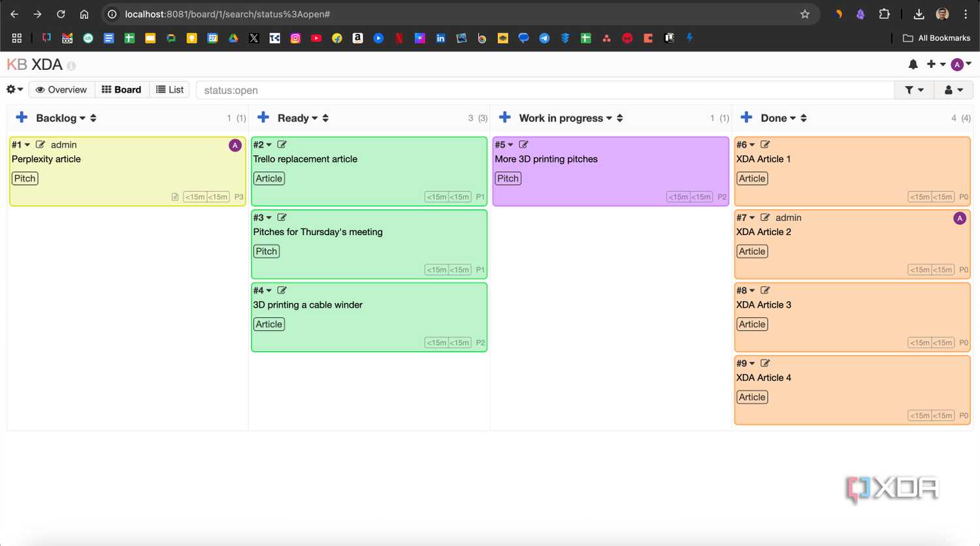
Task: Open Backlog column dropdown menu
Action: tap(61, 118)
